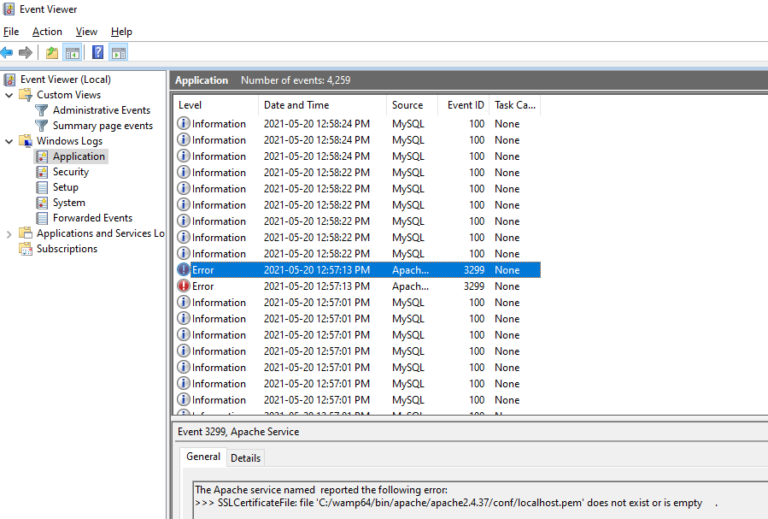Viewport: 768px width, 519px height.
Task: Toggle the Show/Hide Action Pane icon
Action: click(119, 53)
